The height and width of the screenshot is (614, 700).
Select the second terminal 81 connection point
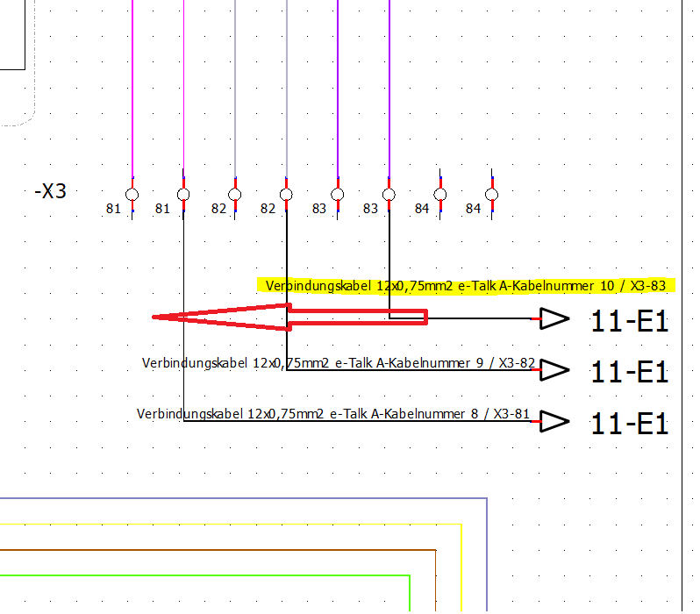click(183, 194)
